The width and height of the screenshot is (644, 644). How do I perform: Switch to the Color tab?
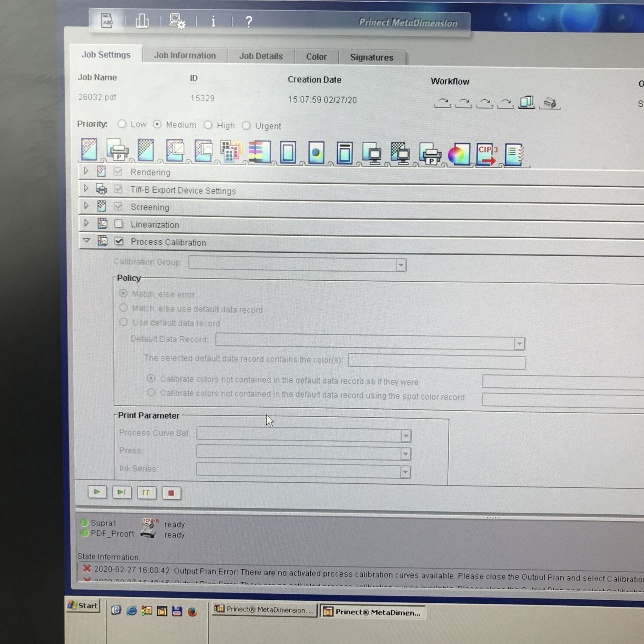[316, 57]
